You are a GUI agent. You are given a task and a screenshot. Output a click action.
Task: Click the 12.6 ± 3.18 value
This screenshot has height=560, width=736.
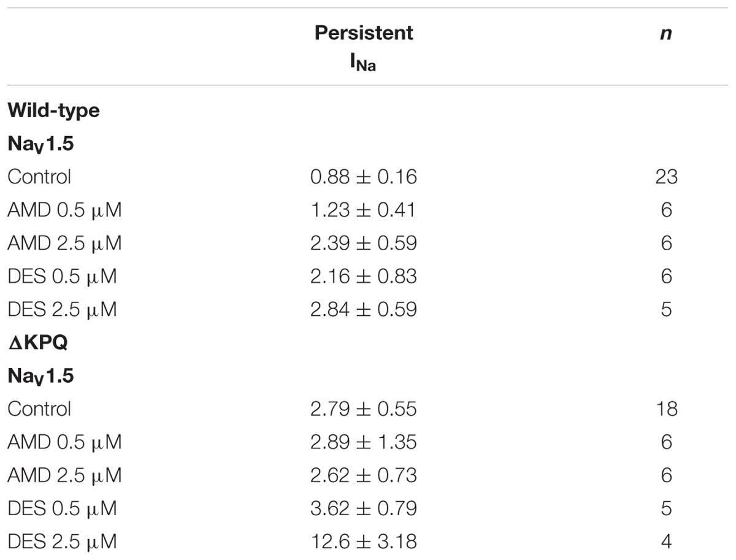click(364, 541)
